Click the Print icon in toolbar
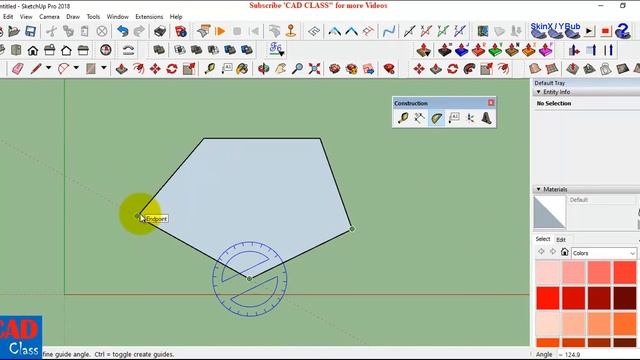This screenshot has width=640, height=360. click(x=160, y=31)
